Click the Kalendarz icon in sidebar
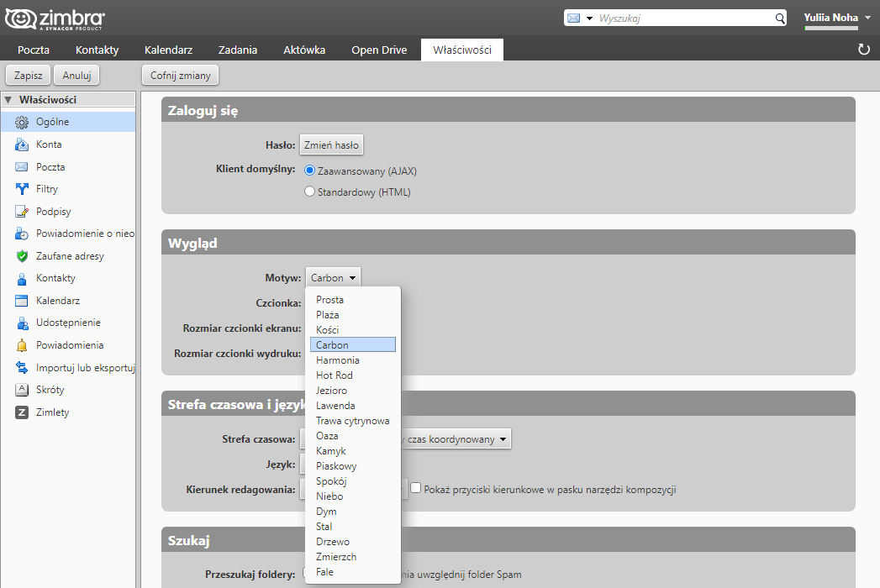Image resolution: width=880 pixels, height=588 pixels. [22, 301]
